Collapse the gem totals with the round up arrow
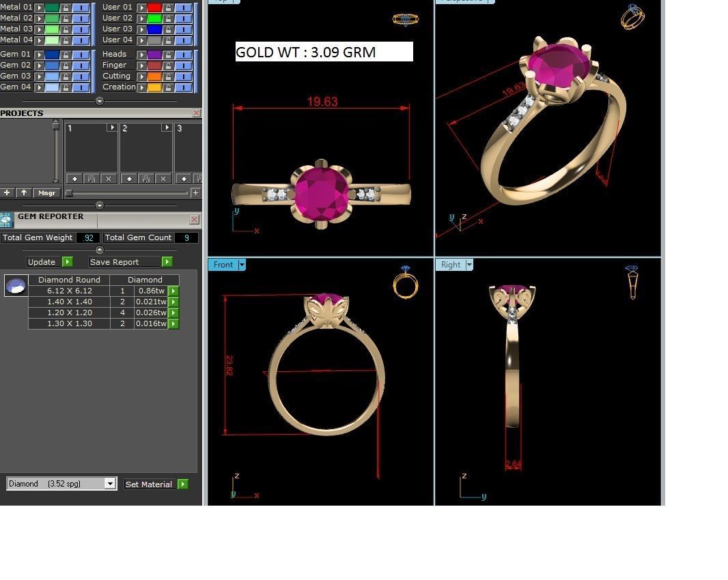 (x=99, y=250)
